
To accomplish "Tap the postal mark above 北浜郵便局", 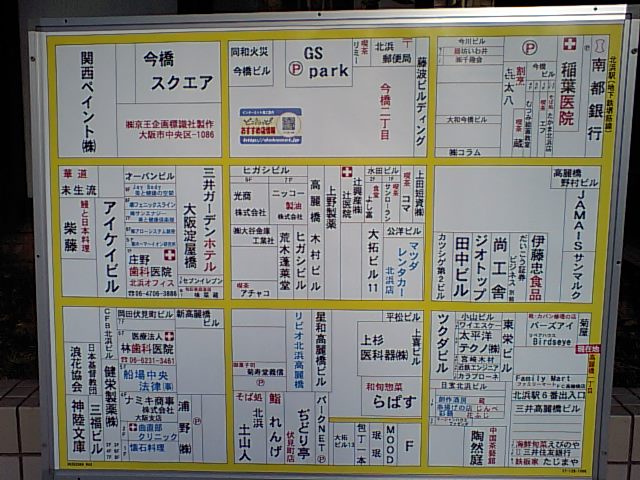I will tap(407, 42).
